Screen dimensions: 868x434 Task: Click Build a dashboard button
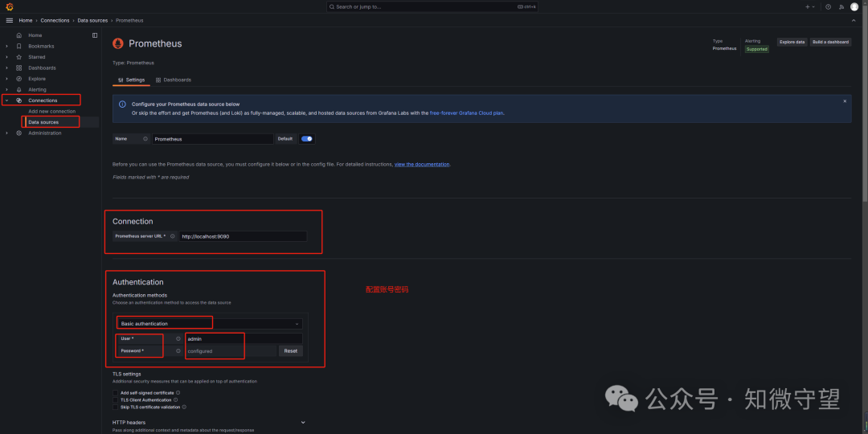click(830, 42)
